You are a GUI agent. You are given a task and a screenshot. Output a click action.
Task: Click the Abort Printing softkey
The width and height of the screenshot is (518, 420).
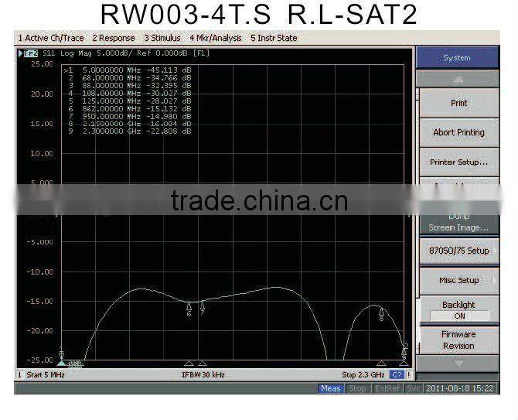click(x=459, y=132)
